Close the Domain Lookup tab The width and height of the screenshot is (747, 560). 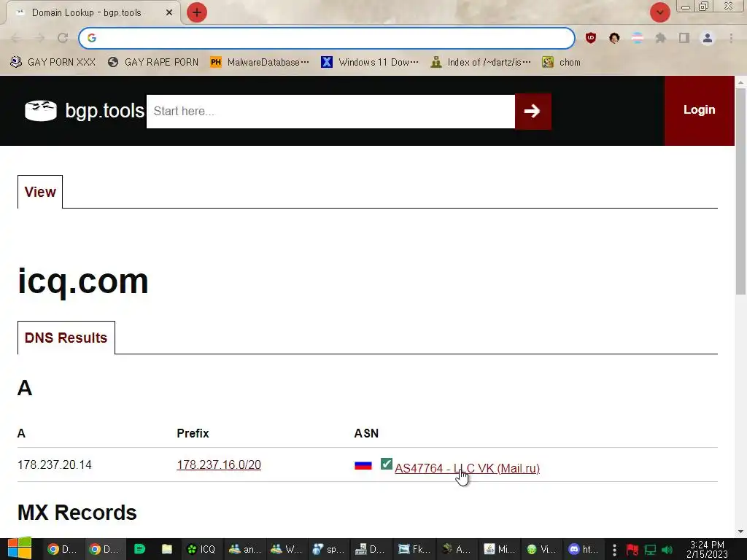point(169,13)
